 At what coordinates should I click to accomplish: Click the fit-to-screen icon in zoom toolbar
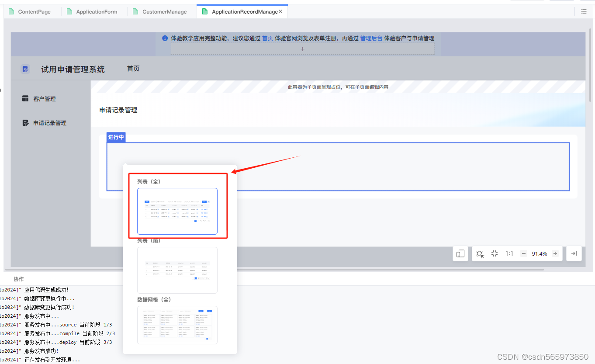pos(494,254)
